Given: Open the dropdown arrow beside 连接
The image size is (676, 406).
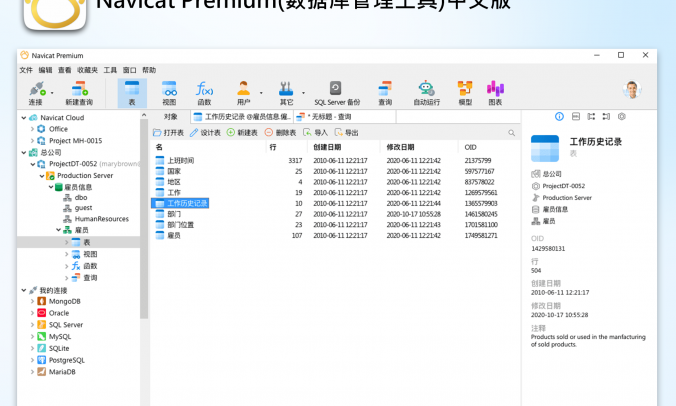Looking at the screenshot, I should click(x=52, y=93).
